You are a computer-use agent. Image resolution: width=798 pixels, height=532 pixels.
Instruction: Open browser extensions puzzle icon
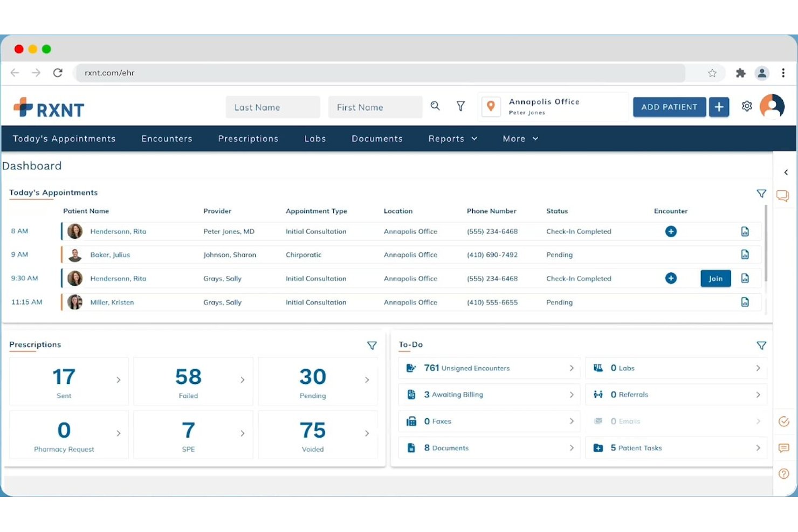(x=740, y=73)
